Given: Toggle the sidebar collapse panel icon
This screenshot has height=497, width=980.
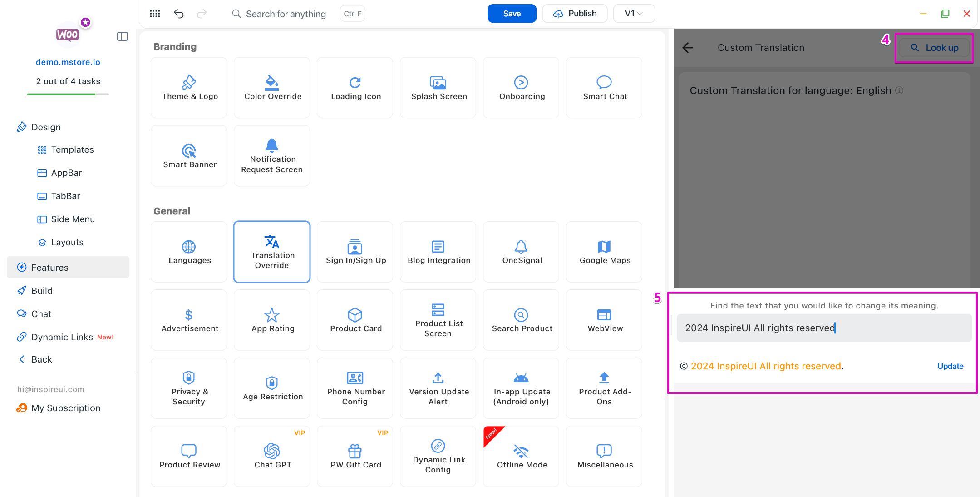Looking at the screenshot, I should pyautogui.click(x=123, y=36).
